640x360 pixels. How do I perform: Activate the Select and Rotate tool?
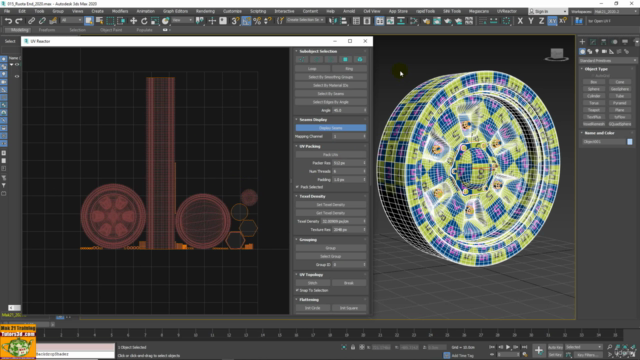click(144, 20)
